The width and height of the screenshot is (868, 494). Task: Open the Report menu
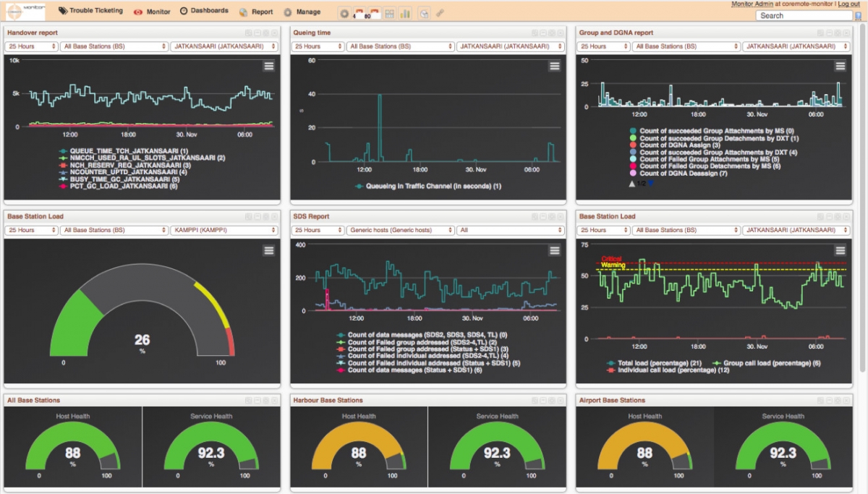point(256,12)
